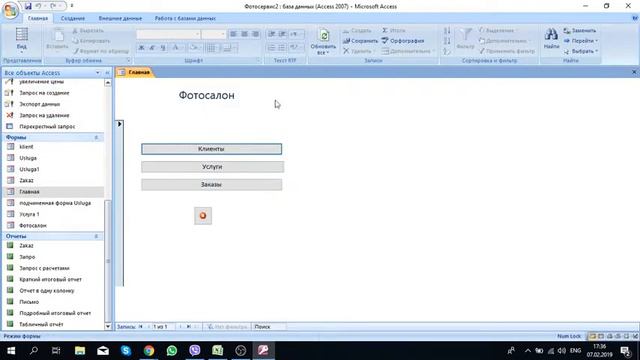
Task: Center text alignment in ribbon
Action: tap(244, 34)
